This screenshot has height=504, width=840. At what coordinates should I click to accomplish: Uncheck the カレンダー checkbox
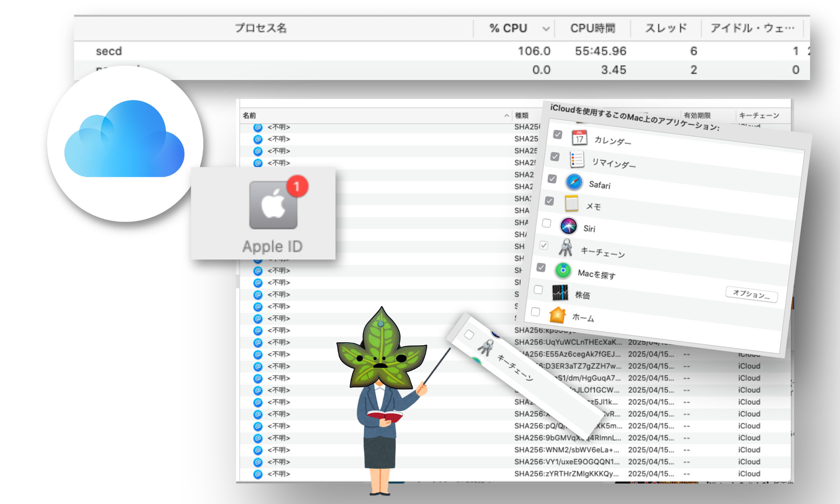tap(557, 134)
